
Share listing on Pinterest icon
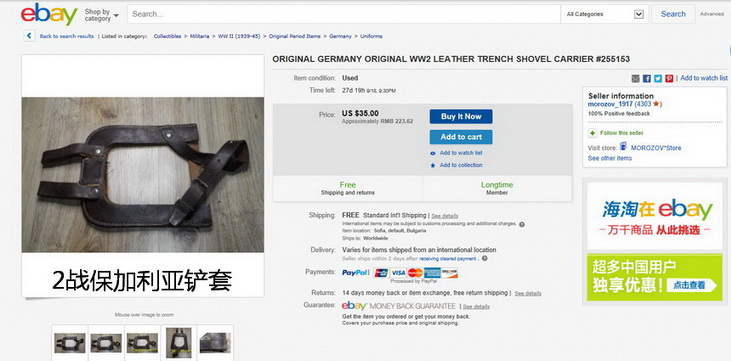pos(669,78)
